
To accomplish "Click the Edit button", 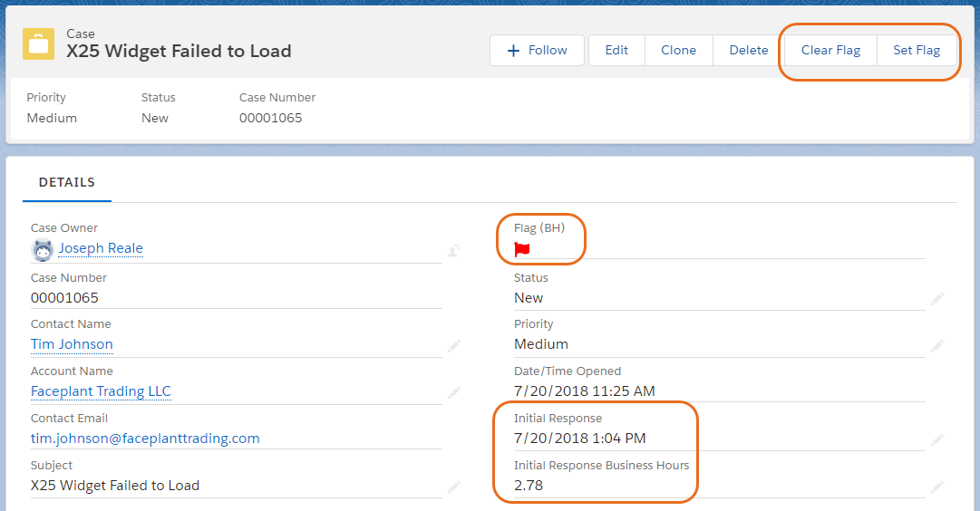I will pos(616,50).
